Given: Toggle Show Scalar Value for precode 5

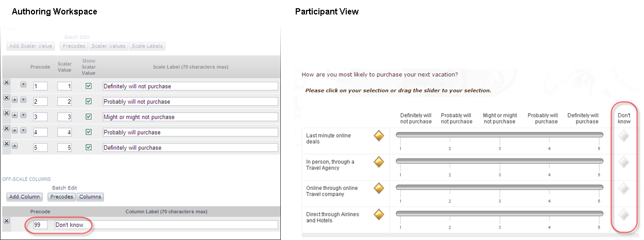Looking at the screenshot, I should point(89,147).
